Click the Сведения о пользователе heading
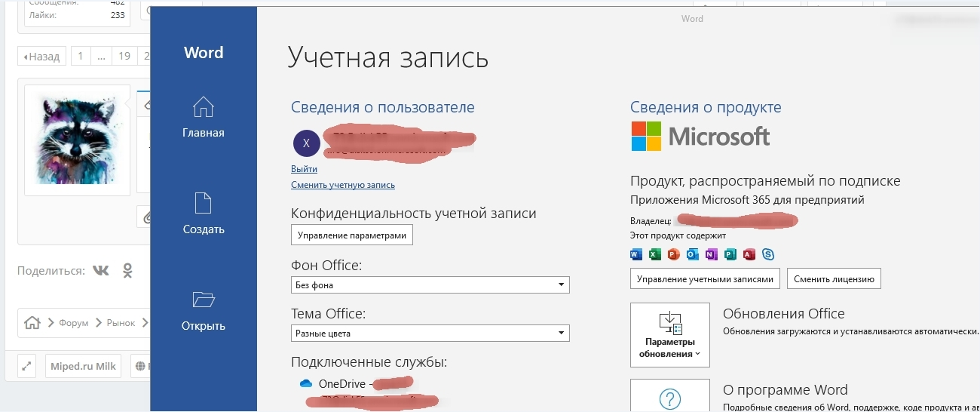 pos(383,108)
